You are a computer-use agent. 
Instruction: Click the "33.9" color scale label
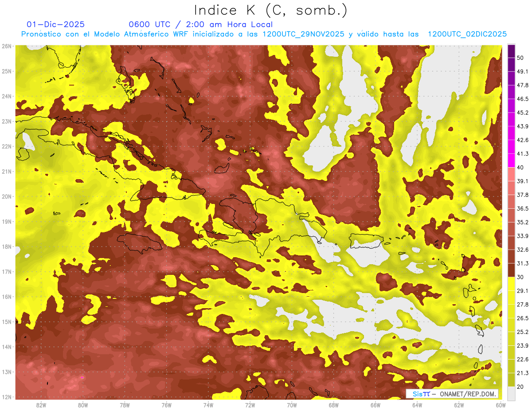point(523,236)
